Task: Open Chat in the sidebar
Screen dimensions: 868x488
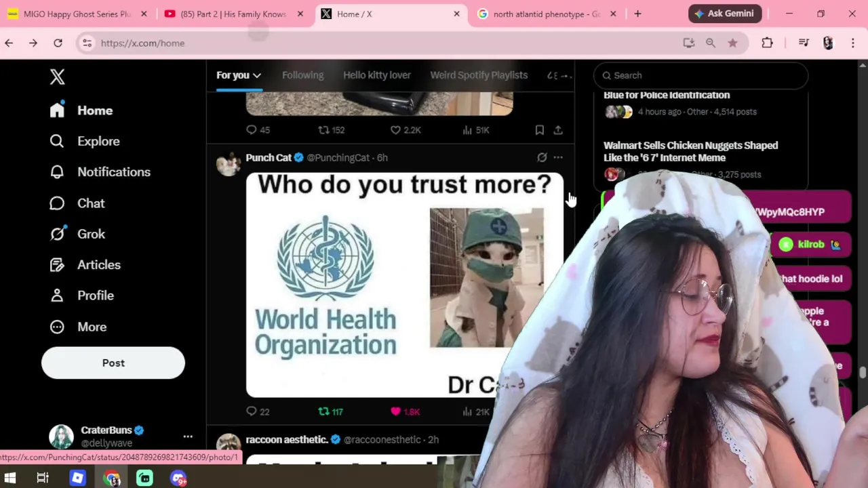Action: [x=77, y=203]
